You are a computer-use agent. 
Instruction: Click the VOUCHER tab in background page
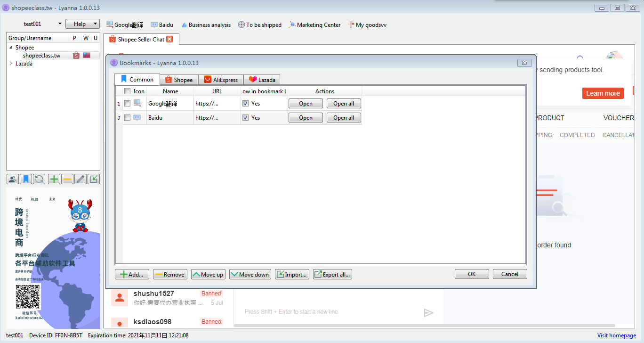(x=619, y=118)
